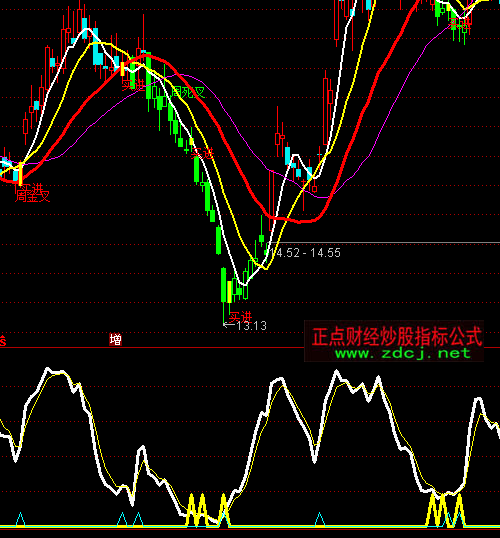
Task: Click the yellow candlestick above the 周金叉 label
Action: (x=20, y=174)
